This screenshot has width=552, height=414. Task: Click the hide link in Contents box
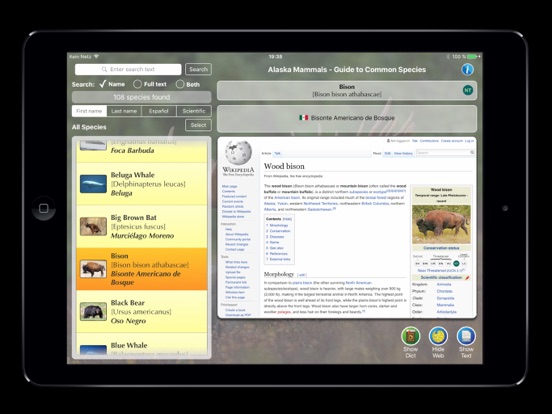287,219
